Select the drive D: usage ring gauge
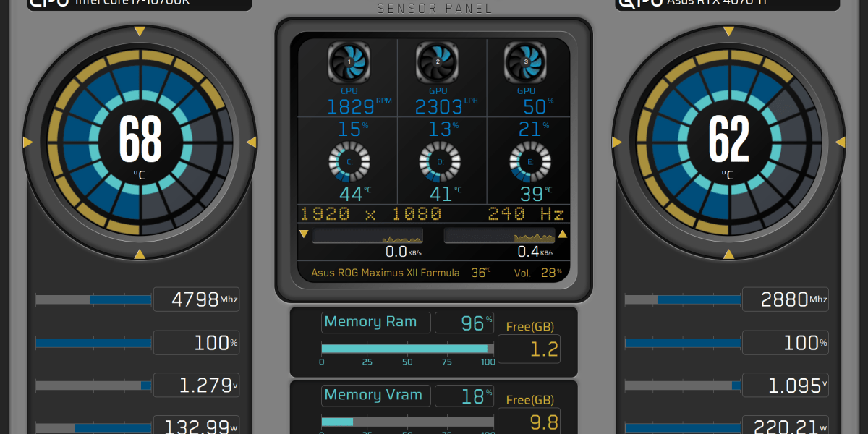Image resolution: width=868 pixels, height=434 pixels. (440, 162)
